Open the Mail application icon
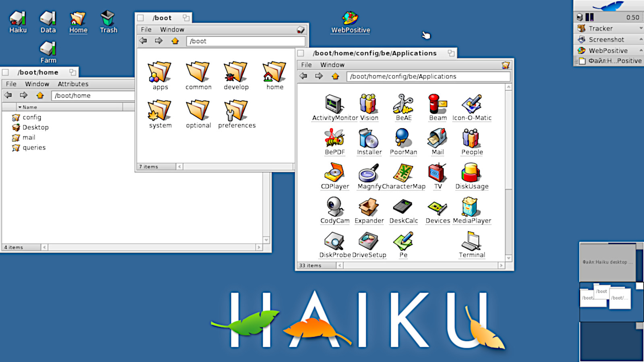Image resolution: width=644 pixels, height=362 pixels. coord(438,138)
